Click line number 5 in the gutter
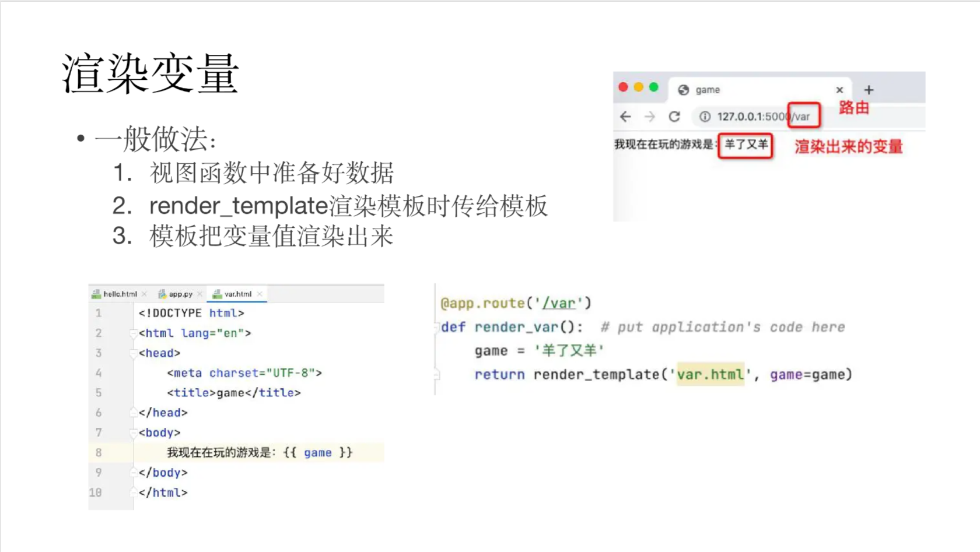Screen dimensions: 980x552 [x=99, y=393]
